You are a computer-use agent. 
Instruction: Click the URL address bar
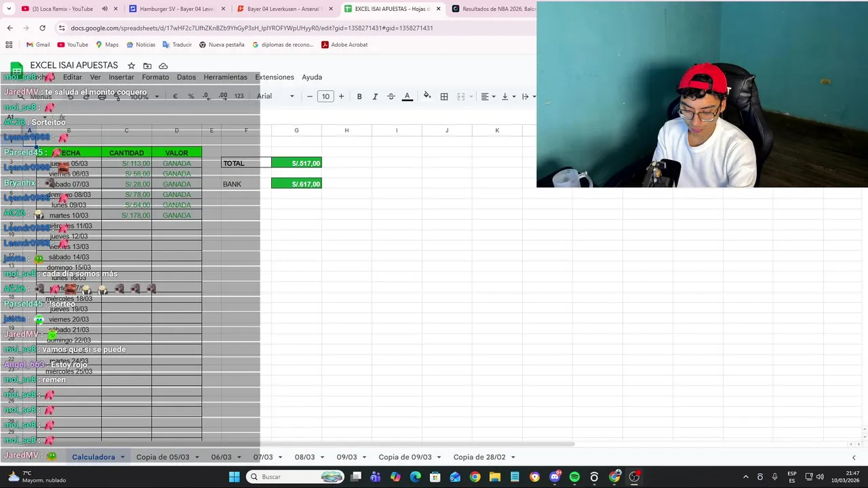click(296, 28)
